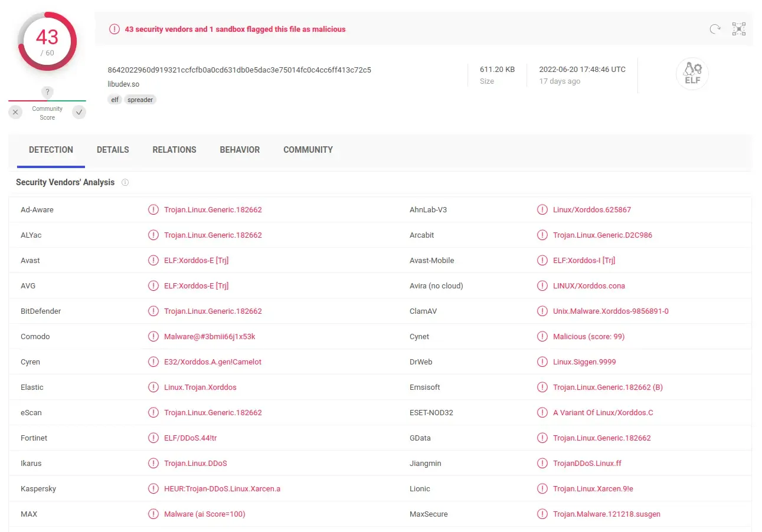This screenshot has width=762, height=532.
Task: Select the file hash text
Action: (x=238, y=70)
